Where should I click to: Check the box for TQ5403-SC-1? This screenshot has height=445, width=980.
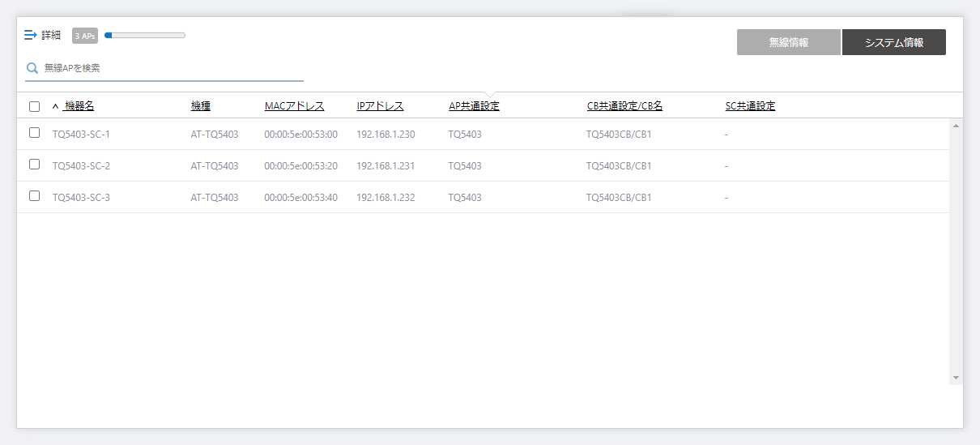(x=34, y=132)
